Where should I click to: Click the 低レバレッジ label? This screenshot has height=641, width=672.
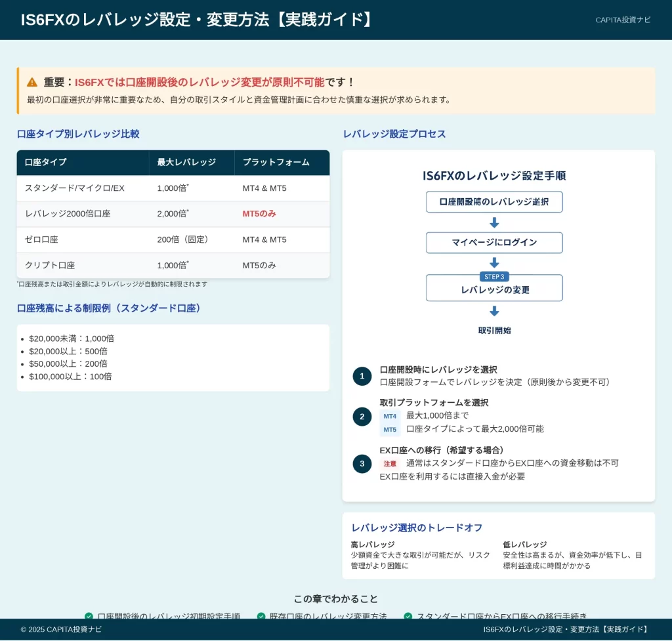point(524,545)
